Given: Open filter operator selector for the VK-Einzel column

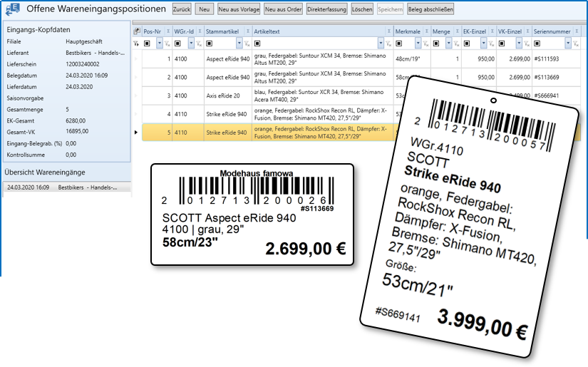Looking at the screenshot, I should tap(502, 44).
